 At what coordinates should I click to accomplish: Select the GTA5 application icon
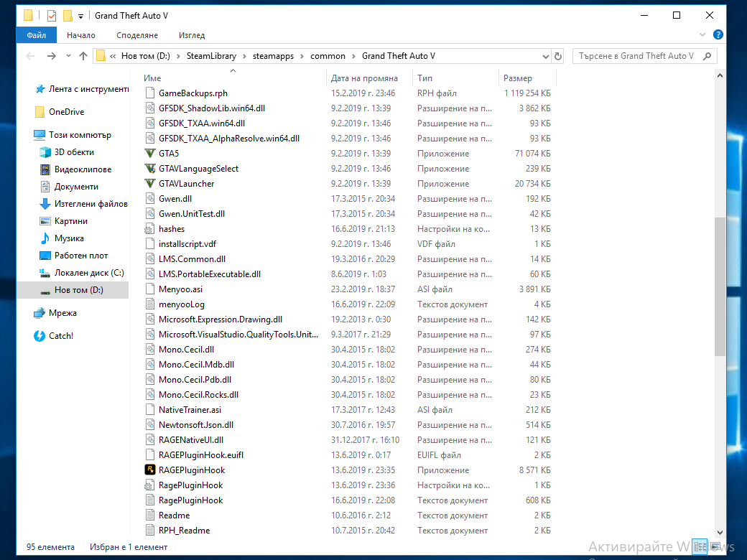(150, 154)
